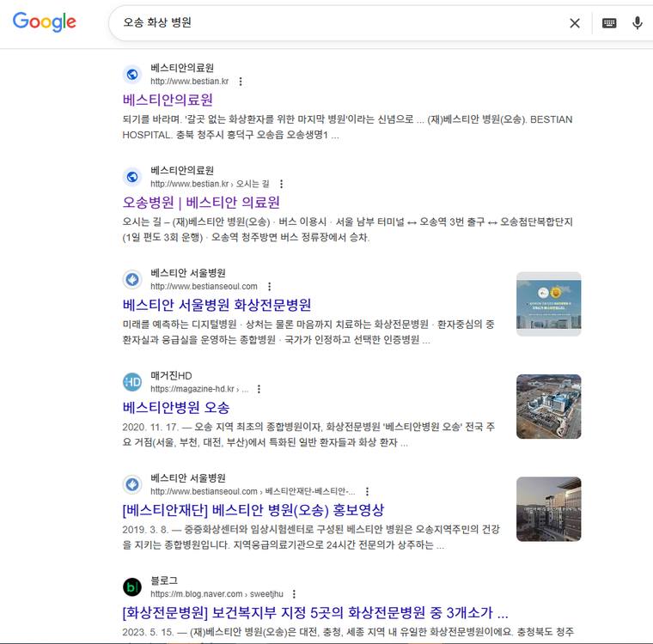Click the http://www.bestianseoul.com URL of third result
Screen dimensions: 653x644
(x=204, y=287)
